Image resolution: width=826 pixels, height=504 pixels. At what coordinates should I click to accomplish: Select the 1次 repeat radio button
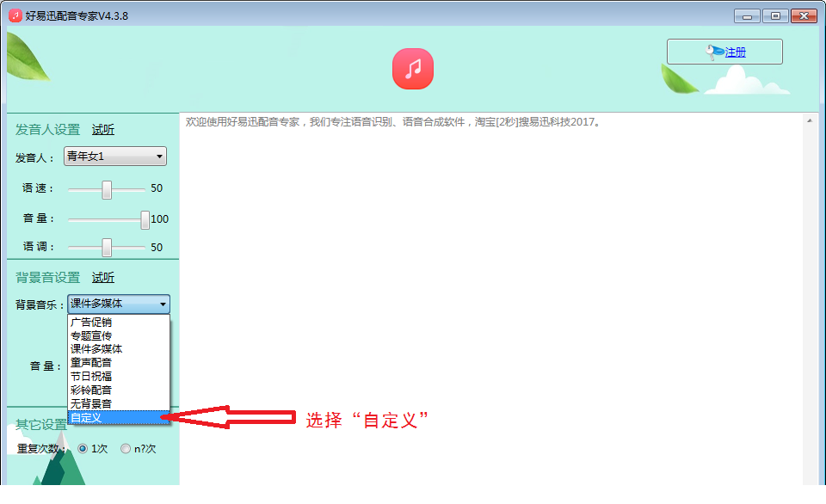click(x=83, y=449)
